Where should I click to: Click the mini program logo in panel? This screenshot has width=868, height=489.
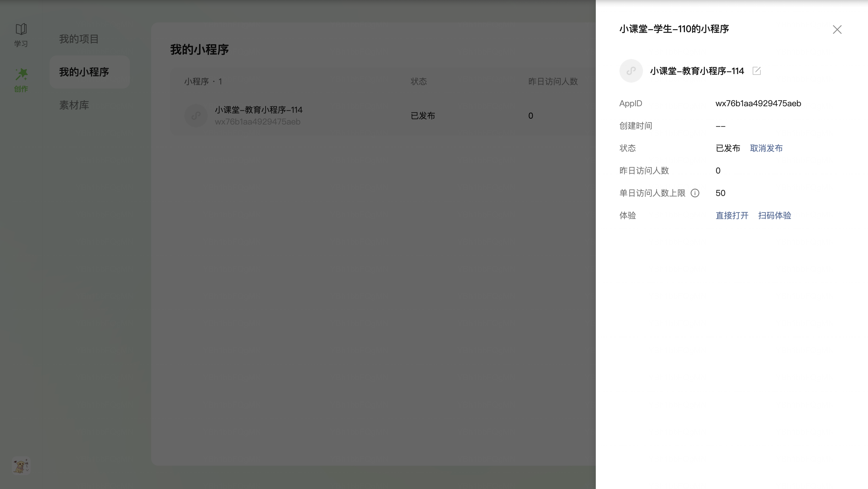(631, 71)
